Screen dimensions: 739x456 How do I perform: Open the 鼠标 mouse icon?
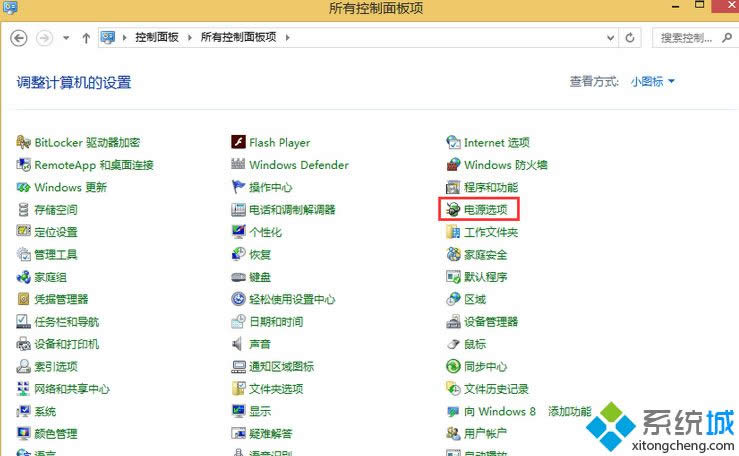(453, 344)
